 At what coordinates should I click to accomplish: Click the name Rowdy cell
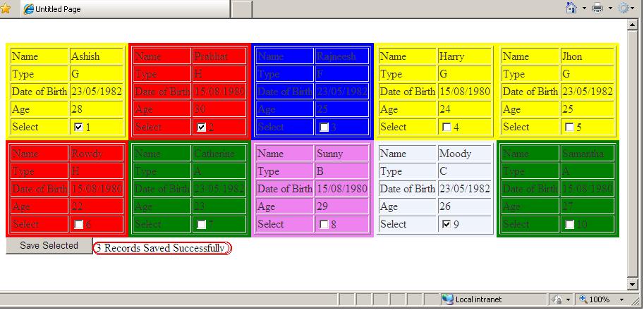(x=96, y=154)
